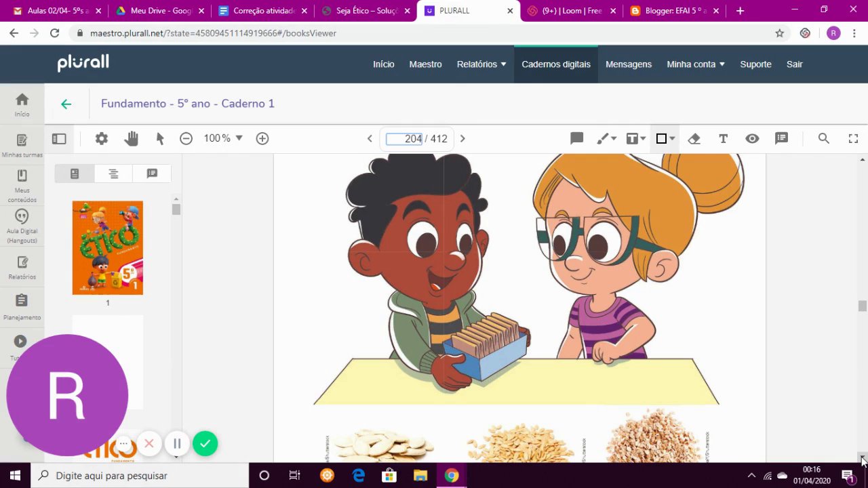Pause the Loom recording
This screenshot has height=488, width=868.
pos(177,443)
